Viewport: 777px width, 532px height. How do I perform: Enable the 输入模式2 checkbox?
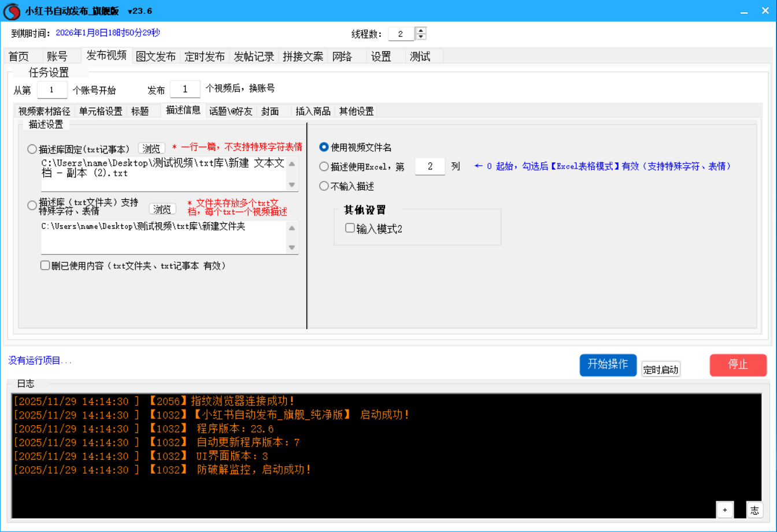(350, 228)
